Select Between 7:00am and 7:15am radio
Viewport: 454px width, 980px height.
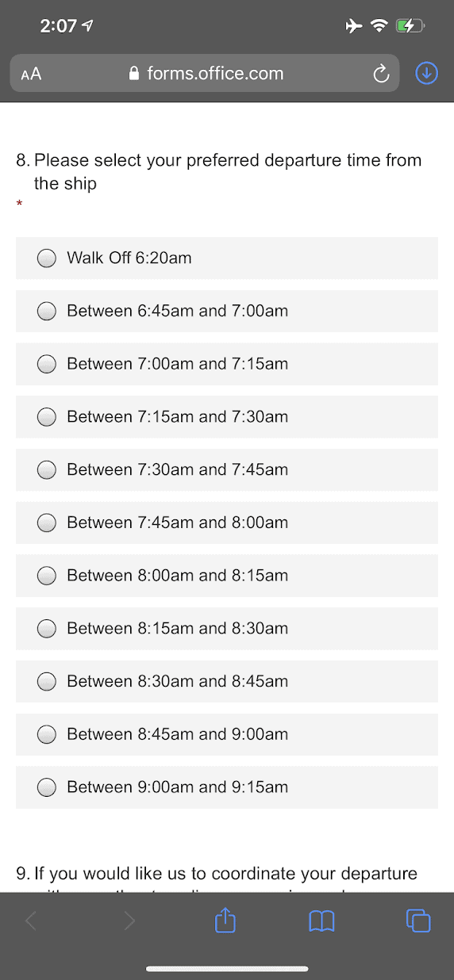(x=227, y=364)
